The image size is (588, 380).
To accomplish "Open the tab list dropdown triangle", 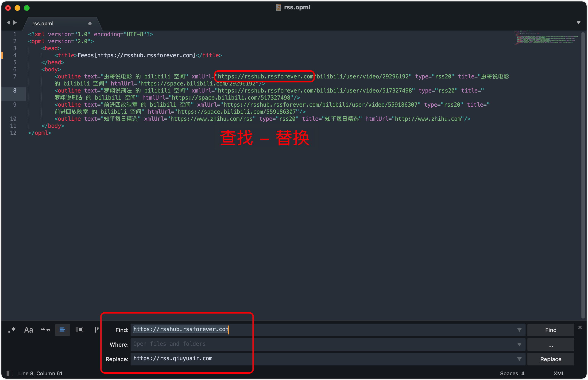I will tap(578, 23).
